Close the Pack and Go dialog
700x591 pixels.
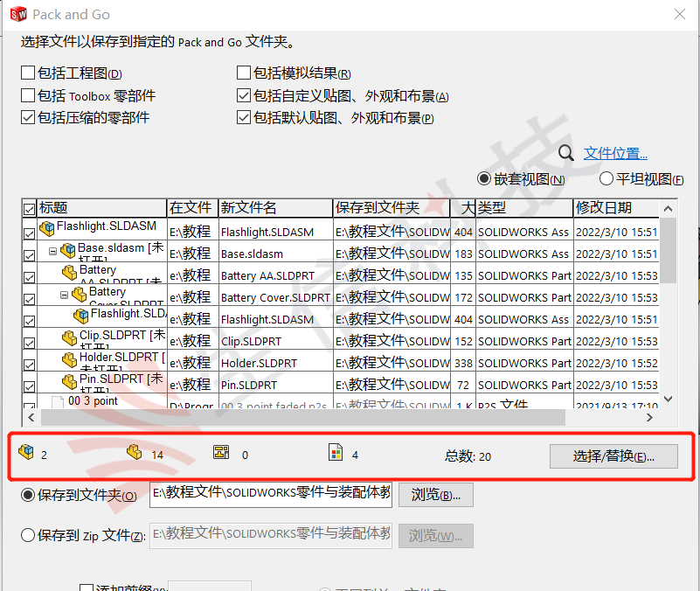(680, 14)
